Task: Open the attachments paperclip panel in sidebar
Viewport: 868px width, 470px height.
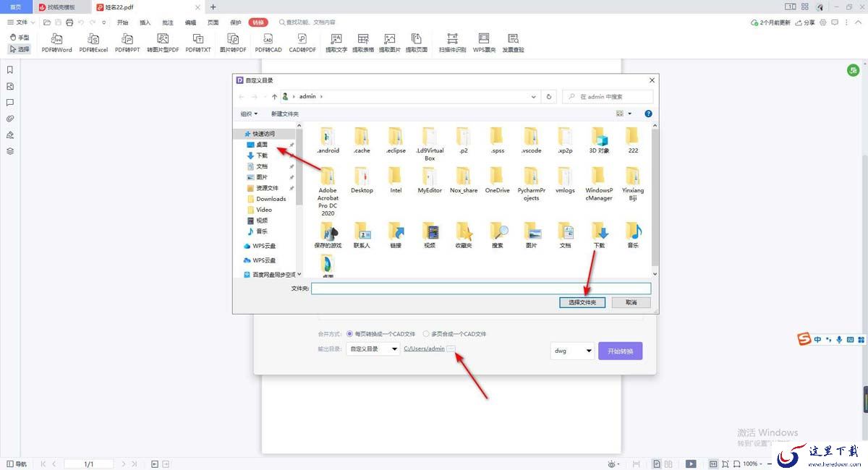Action: coord(10,119)
